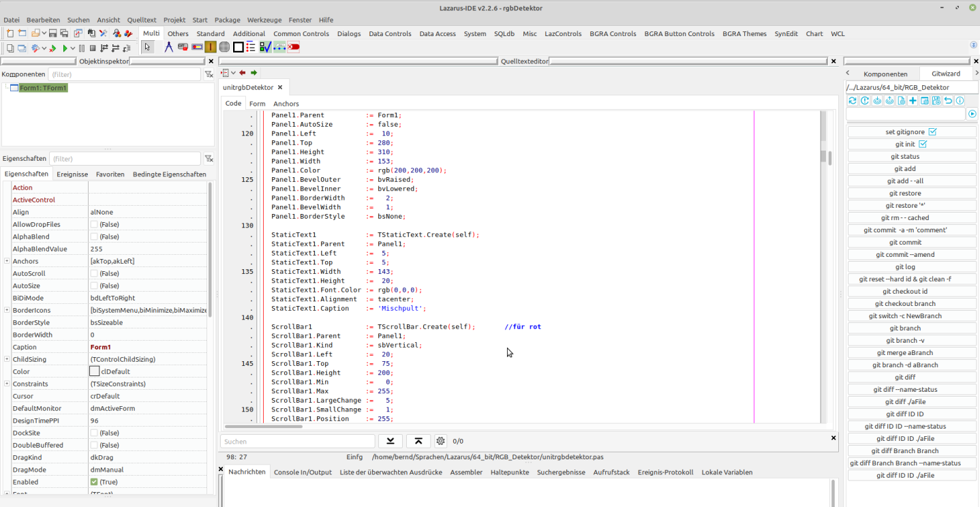The width and height of the screenshot is (980, 507).
Task: Open the editor jump history dropdown arrow
Action: [233, 73]
